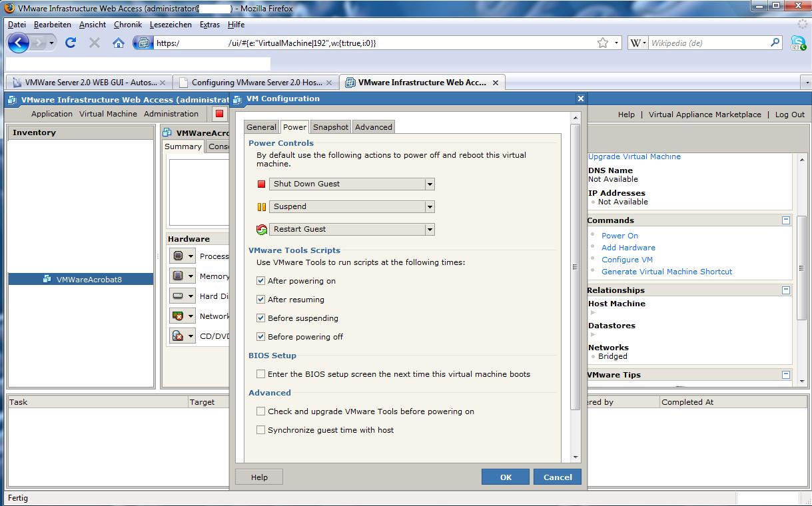812x506 pixels.
Task: Open the Application menu in VMware
Action: [52, 114]
